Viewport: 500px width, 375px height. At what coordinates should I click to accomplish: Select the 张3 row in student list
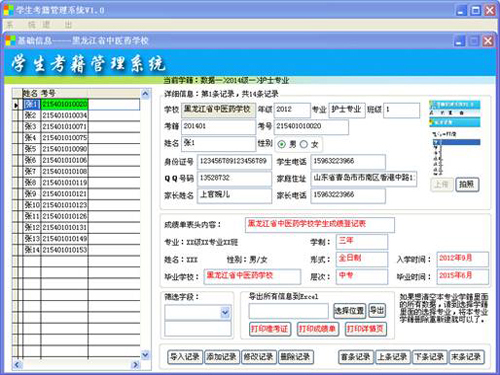click(81, 127)
